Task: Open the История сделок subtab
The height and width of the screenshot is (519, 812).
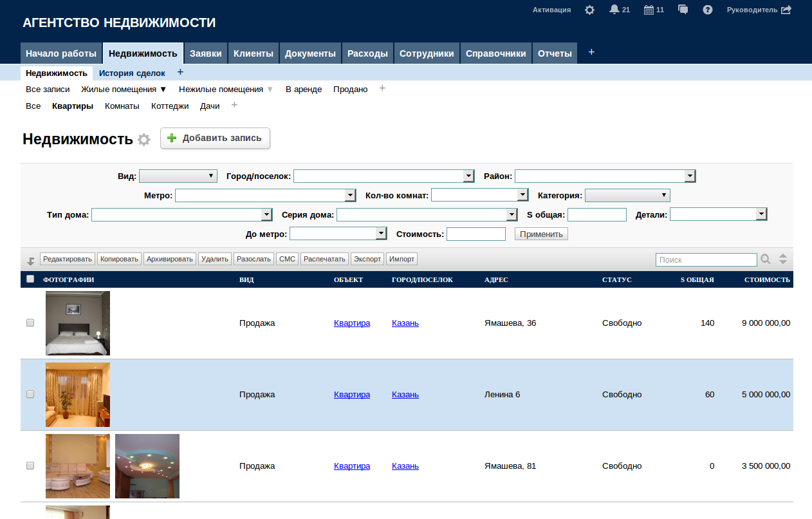Action: (x=132, y=73)
